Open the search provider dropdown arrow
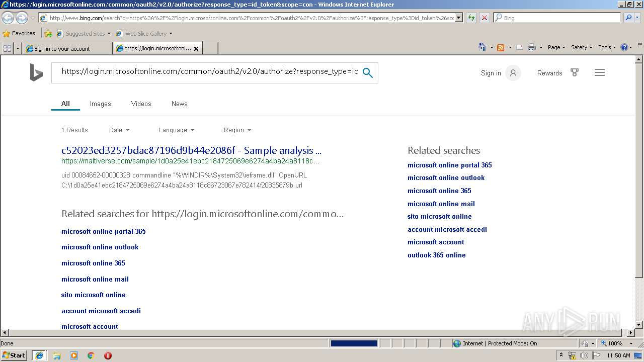 638,18
